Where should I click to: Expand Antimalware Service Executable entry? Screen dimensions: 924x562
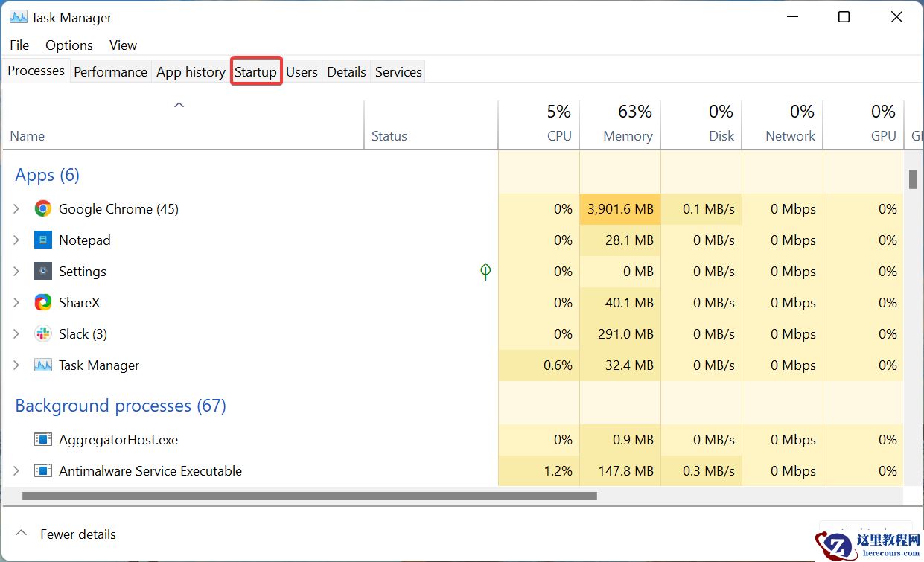[16, 471]
